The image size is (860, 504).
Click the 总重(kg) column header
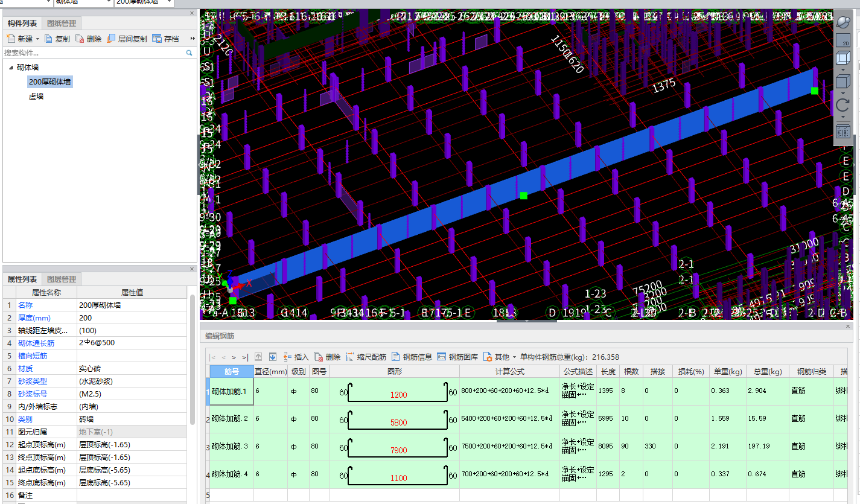tap(767, 371)
